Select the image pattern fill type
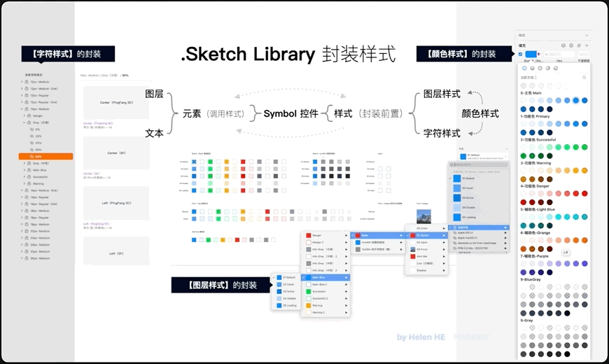Image resolution: width=609 pixels, height=364 pixels. click(556, 68)
